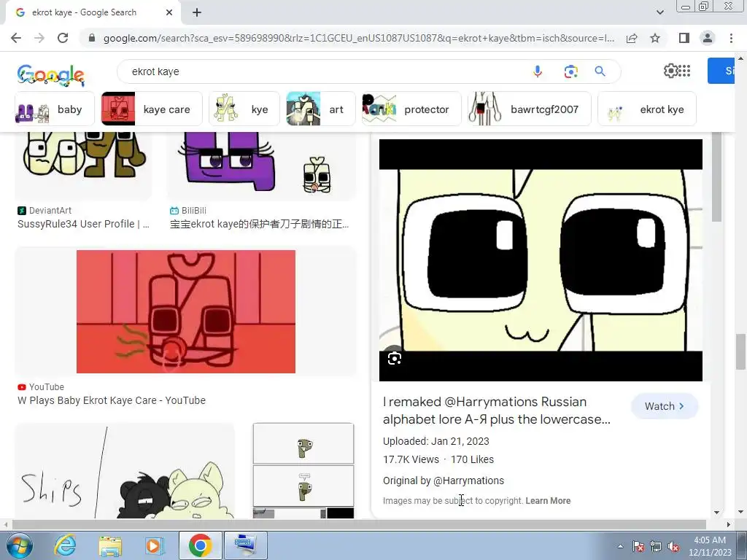
Task: Select the baby suggestion chip
Action: 55,109
